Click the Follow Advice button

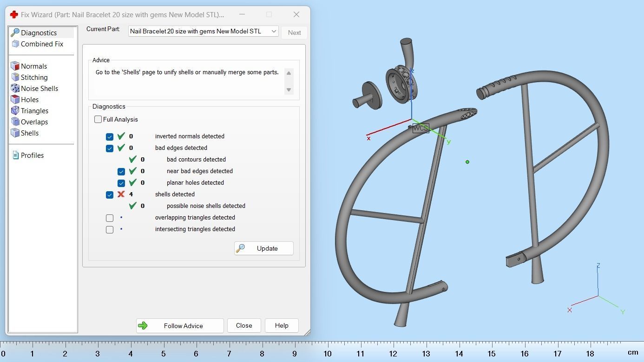click(x=180, y=325)
